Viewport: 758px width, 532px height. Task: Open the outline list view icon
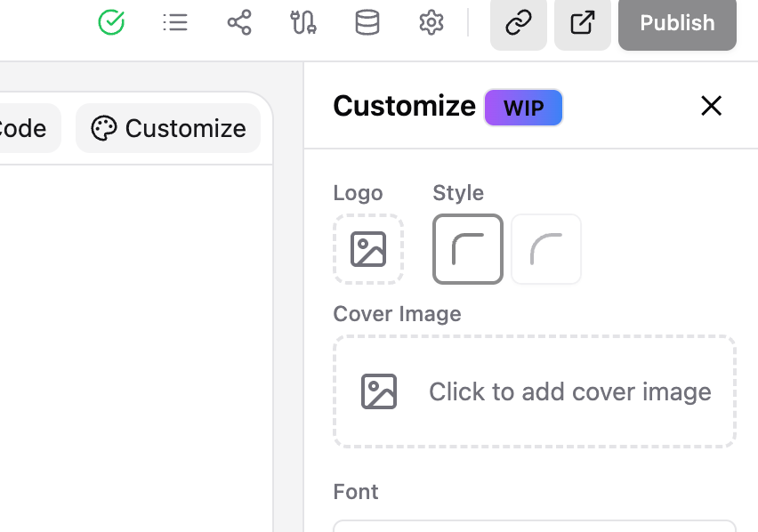(x=175, y=23)
